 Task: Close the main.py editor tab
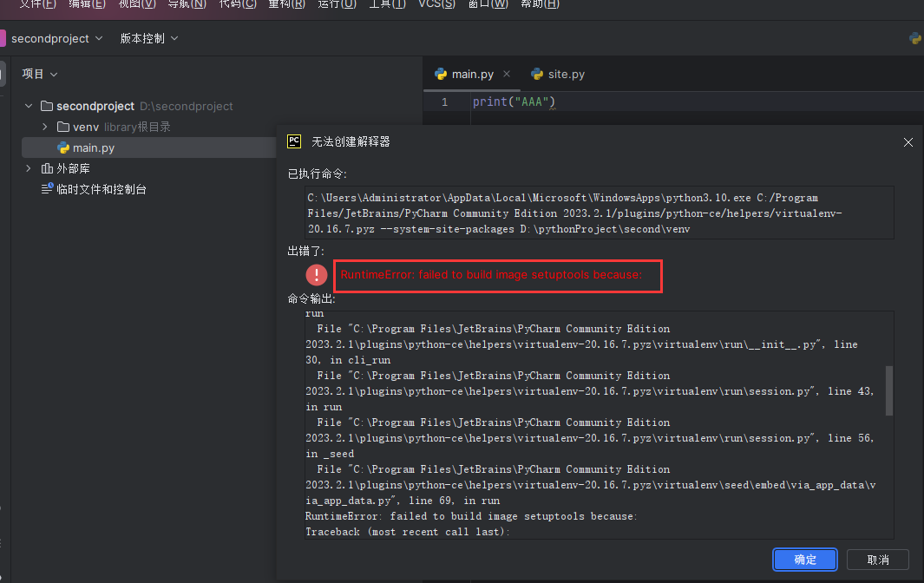tap(507, 74)
